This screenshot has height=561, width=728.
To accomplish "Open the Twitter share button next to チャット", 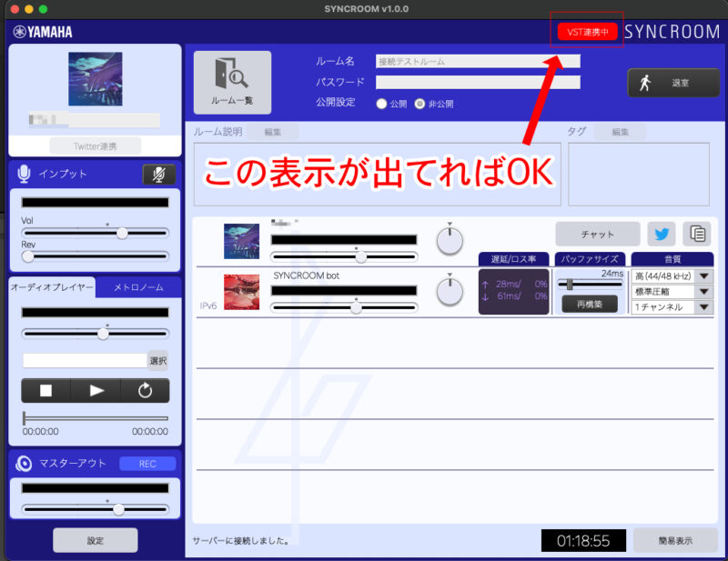I will pyautogui.click(x=662, y=234).
